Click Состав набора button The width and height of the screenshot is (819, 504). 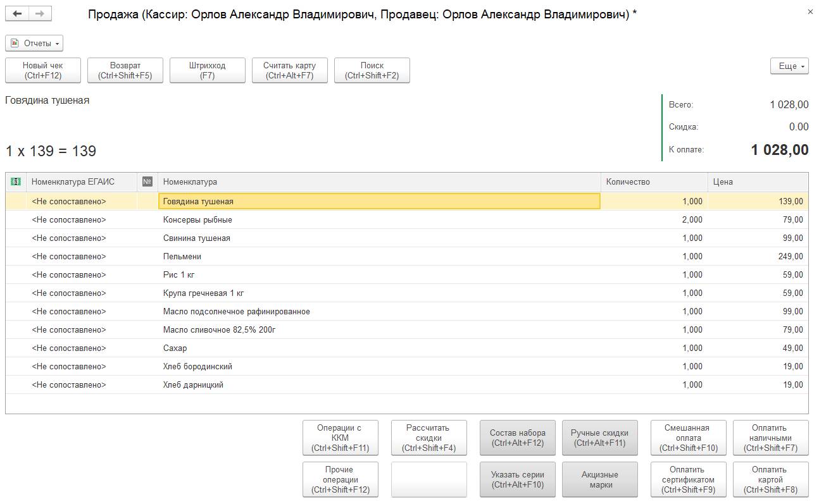tap(518, 438)
